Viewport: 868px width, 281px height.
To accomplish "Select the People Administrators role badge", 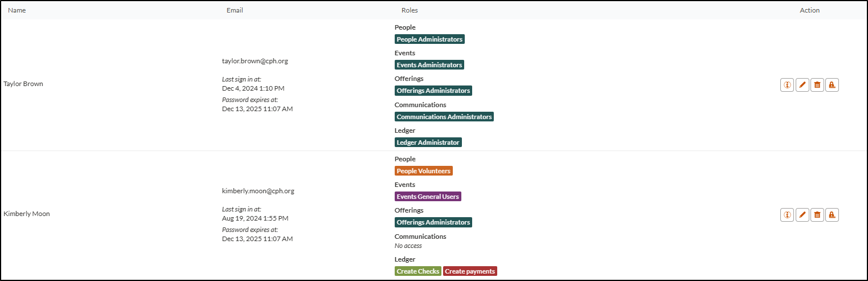I will [429, 39].
